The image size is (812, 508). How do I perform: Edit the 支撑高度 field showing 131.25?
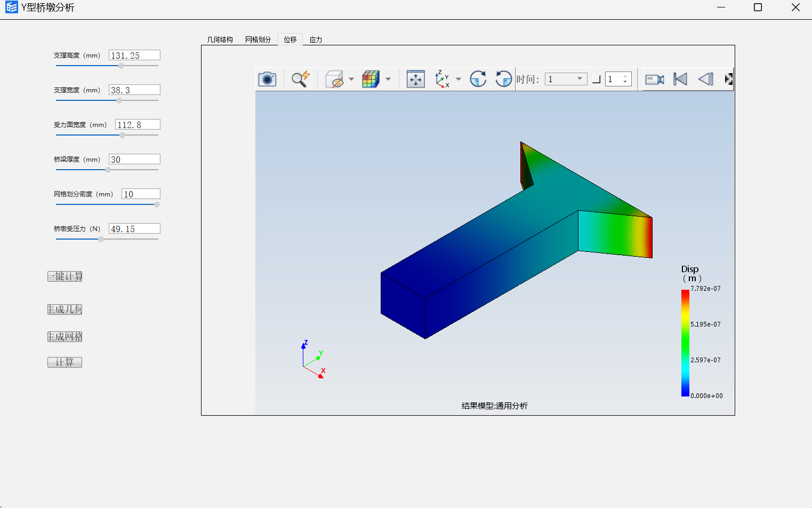coord(134,55)
